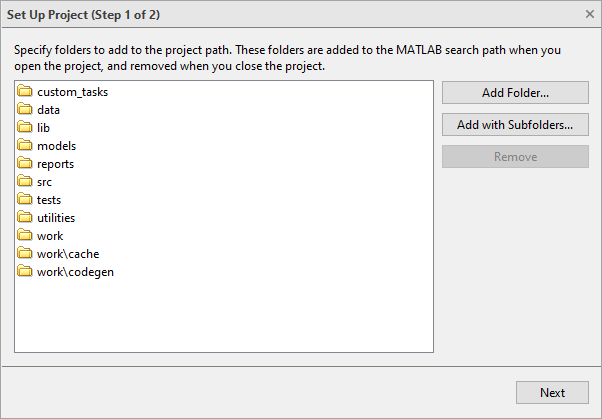Click the work\cache folder icon
This screenshot has width=602, height=419.
point(26,254)
